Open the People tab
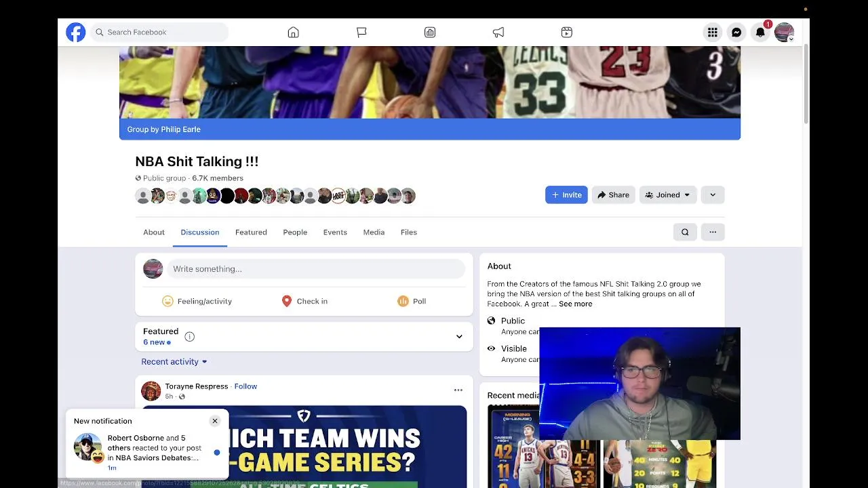 pos(295,232)
